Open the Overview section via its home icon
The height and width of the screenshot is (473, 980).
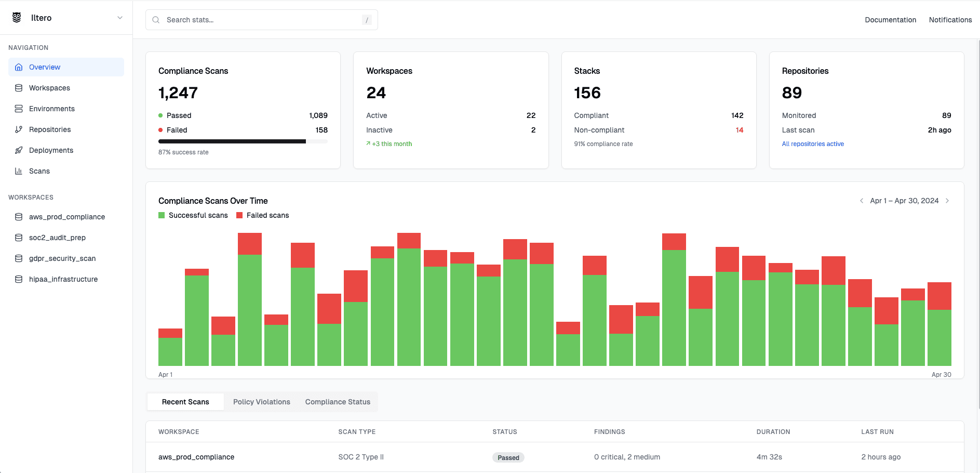point(19,67)
